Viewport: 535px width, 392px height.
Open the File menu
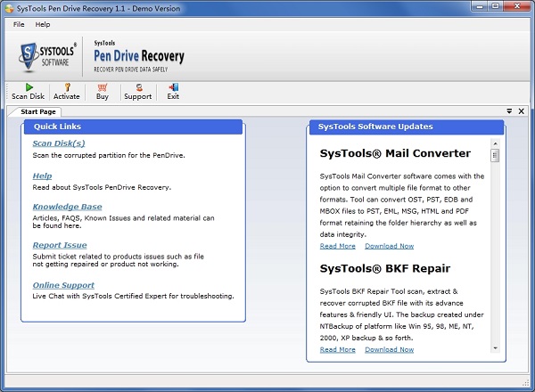(19, 25)
